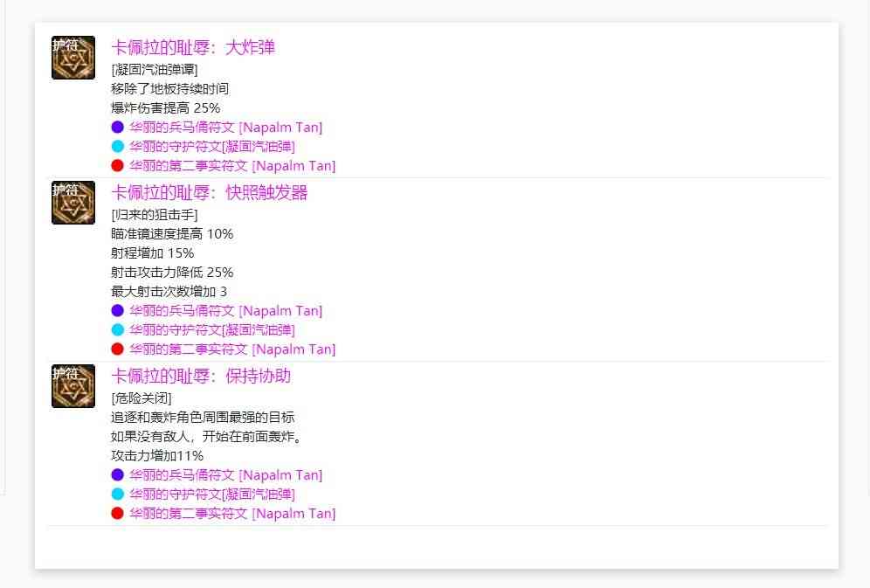This screenshot has height=588, width=870.
Task: Open the 卡佩拉的耻辱：保持协助 title link
Action: tap(201, 377)
